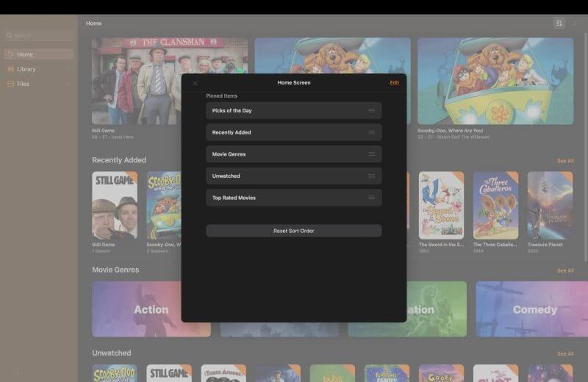Screen dimensions: 588x382
Task: Click the search magnifier icon
Action: point(9,36)
